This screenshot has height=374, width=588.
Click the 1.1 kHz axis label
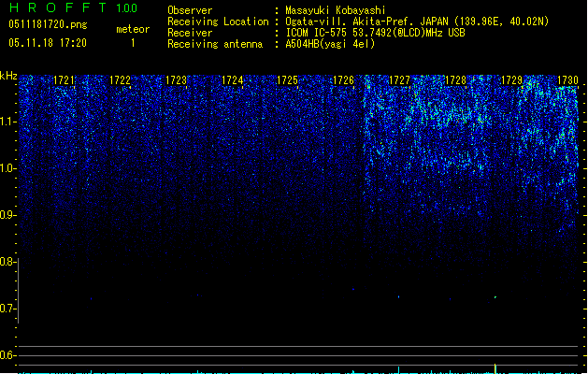click(x=7, y=122)
